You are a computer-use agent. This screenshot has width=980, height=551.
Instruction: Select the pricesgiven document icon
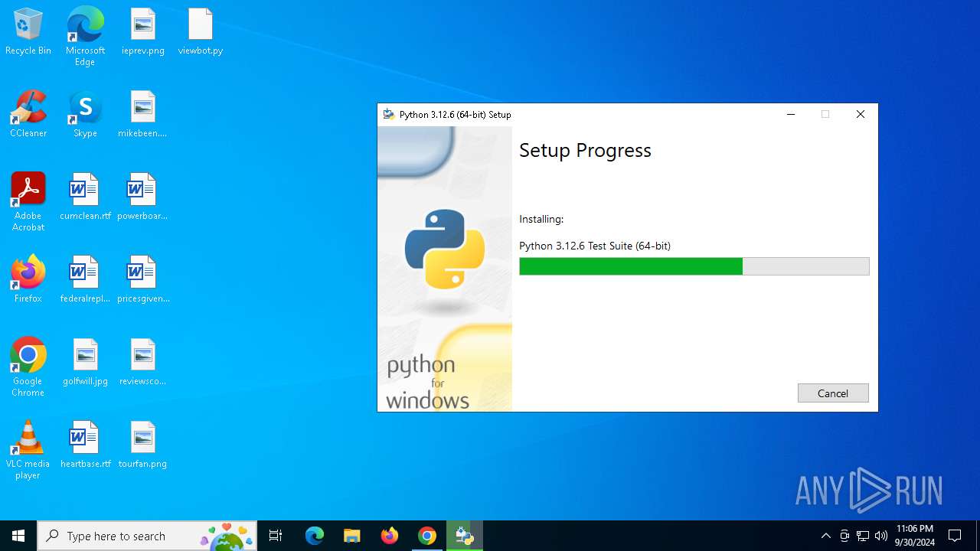click(x=143, y=280)
